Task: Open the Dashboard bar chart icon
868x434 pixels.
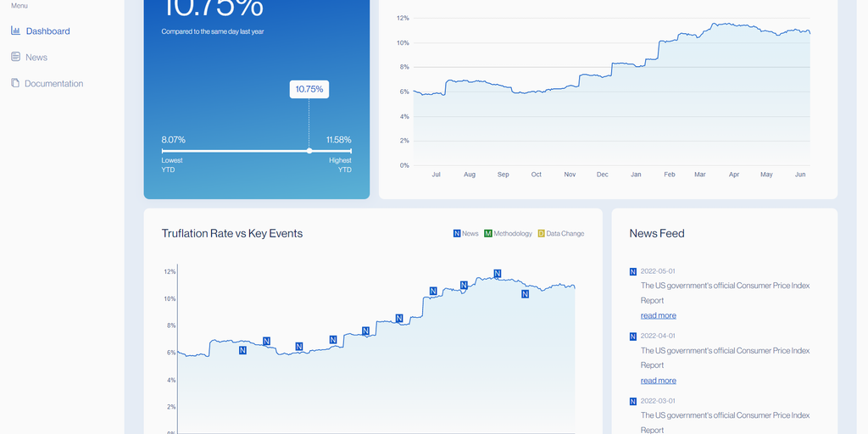Action: click(15, 31)
